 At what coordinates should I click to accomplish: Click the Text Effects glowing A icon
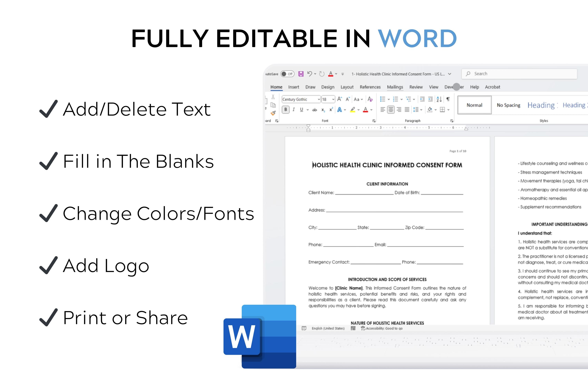coord(339,110)
